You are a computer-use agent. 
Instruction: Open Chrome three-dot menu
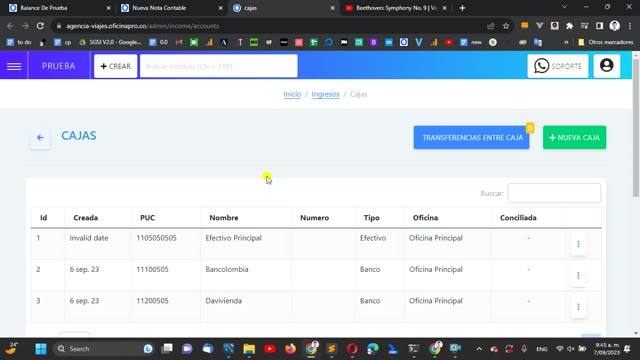(x=630, y=26)
